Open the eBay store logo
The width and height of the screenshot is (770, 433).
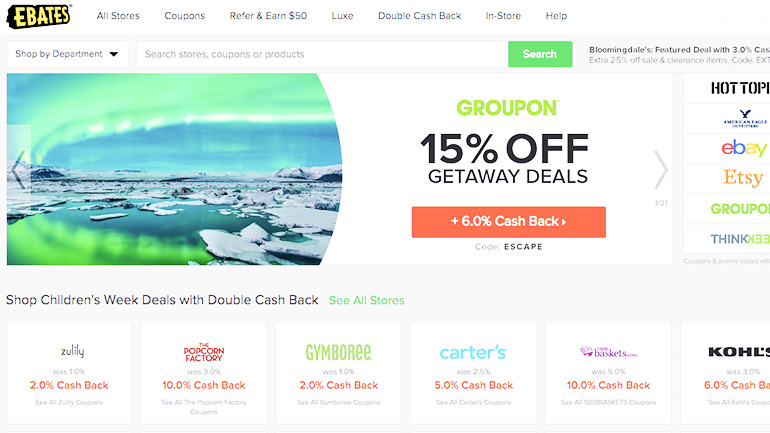coord(744,148)
